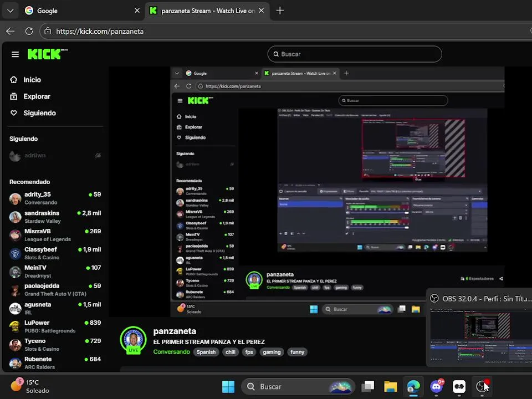This screenshot has width=532, height=399.
Task: Open the Siguiendo sidebar link with the heart icon
Action: coord(33,113)
